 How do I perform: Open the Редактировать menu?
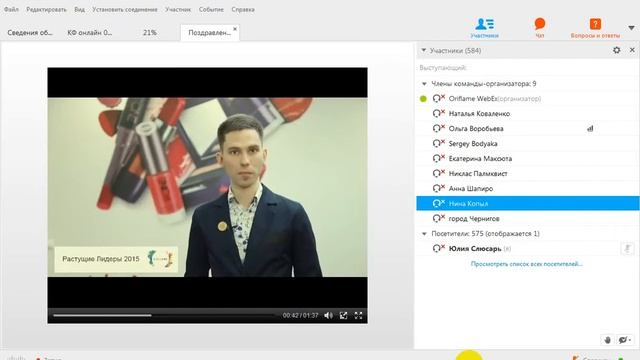(46, 9)
